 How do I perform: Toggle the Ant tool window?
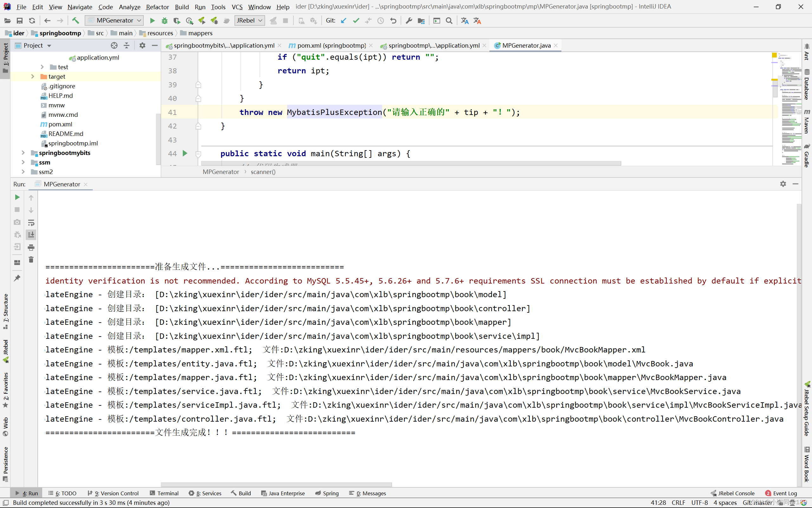click(807, 52)
